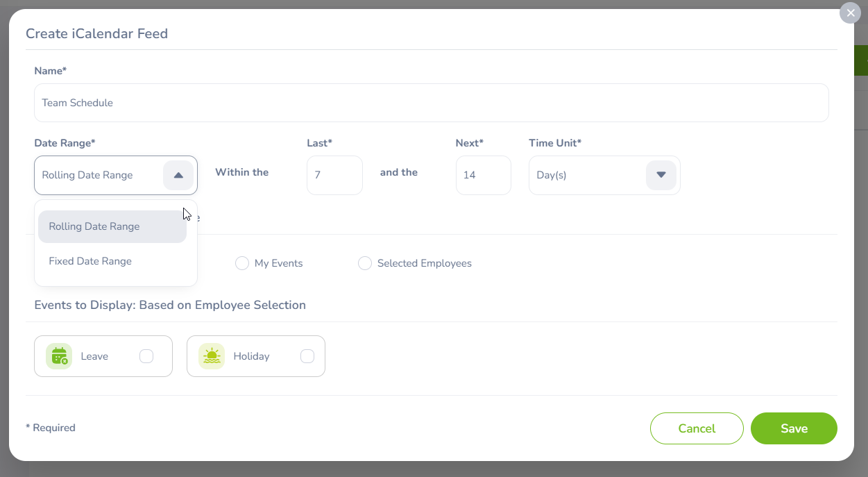Viewport: 868px width, 477px height.
Task: Choose the Selected Employees radio option
Action: coord(365,263)
